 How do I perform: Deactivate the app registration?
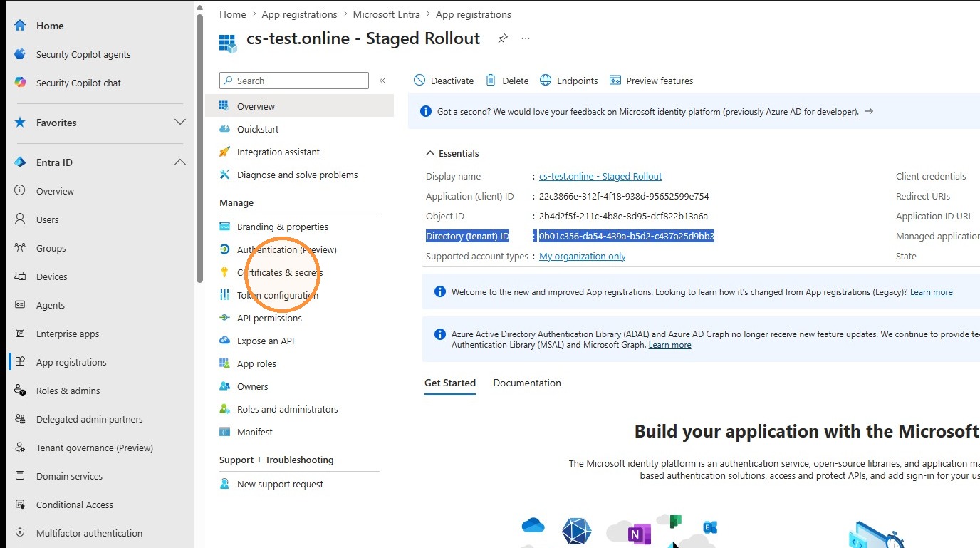[444, 81]
